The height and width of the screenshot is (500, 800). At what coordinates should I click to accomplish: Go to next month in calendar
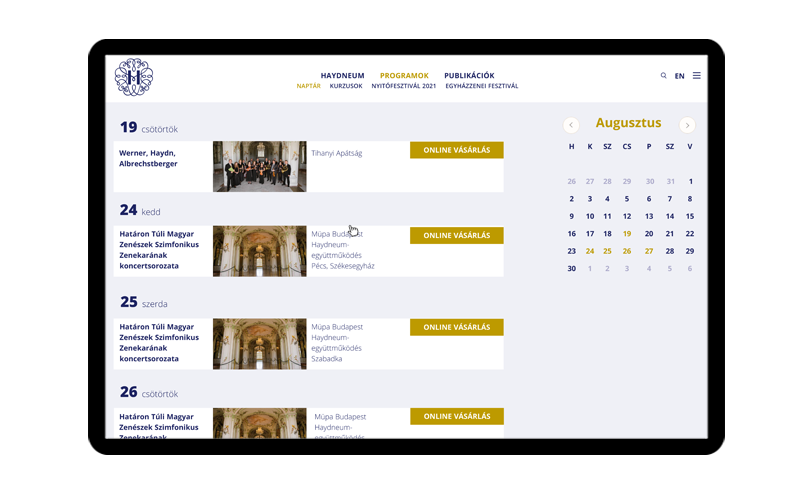tap(687, 125)
